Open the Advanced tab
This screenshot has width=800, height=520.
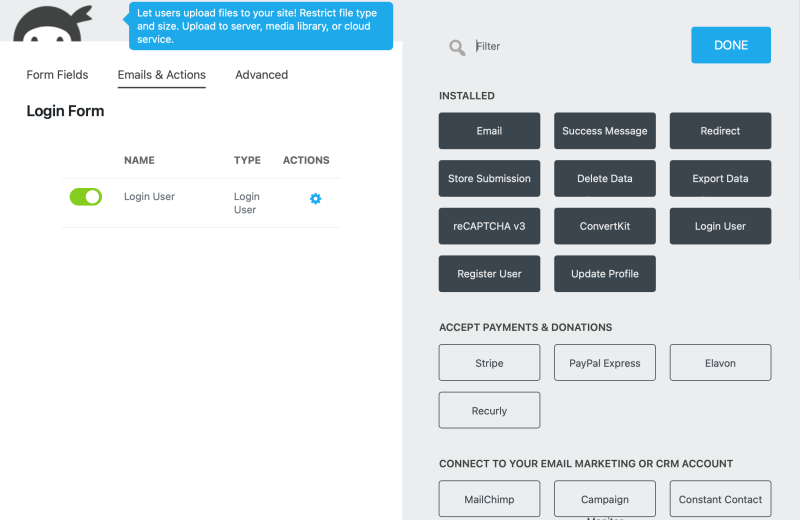point(261,75)
